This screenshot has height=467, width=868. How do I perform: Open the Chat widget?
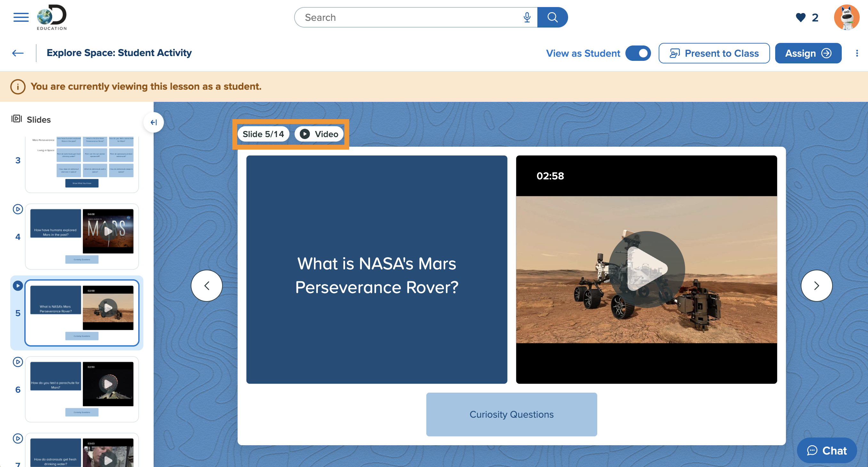click(x=827, y=450)
